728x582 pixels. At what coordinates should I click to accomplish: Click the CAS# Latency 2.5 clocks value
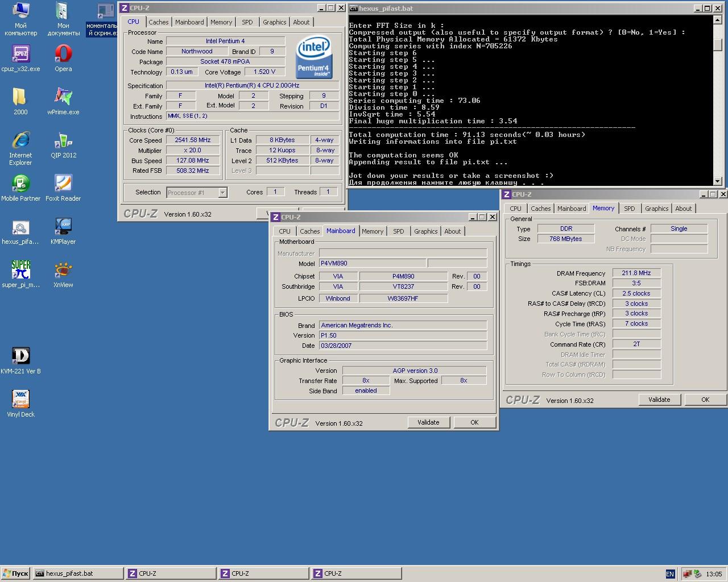point(636,293)
